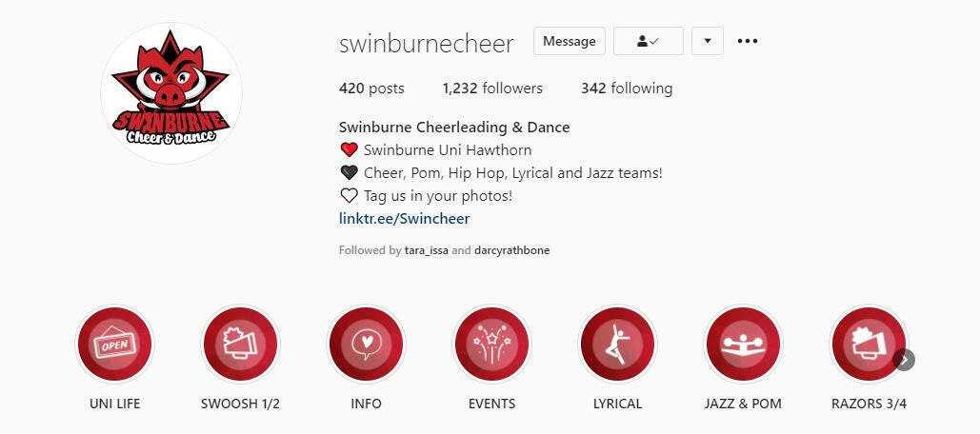Open the linktr.ee/Swincheer link
Image resolution: width=980 pixels, height=434 pixels.
405,219
